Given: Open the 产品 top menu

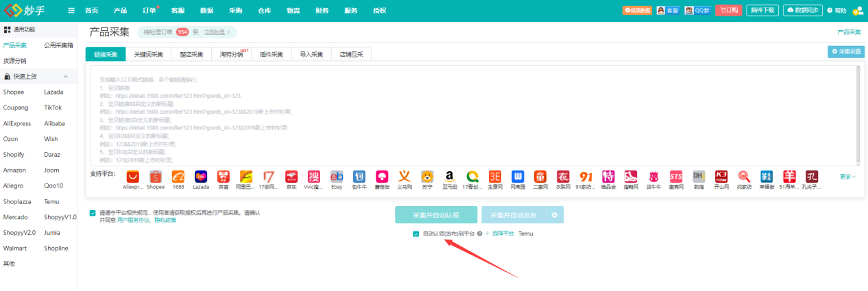Looking at the screenshot, I should tap(120, 10).
